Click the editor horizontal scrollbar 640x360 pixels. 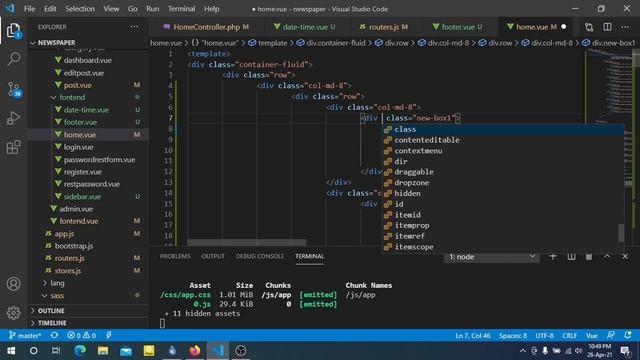pyautogui.click(x=247, y=242)
